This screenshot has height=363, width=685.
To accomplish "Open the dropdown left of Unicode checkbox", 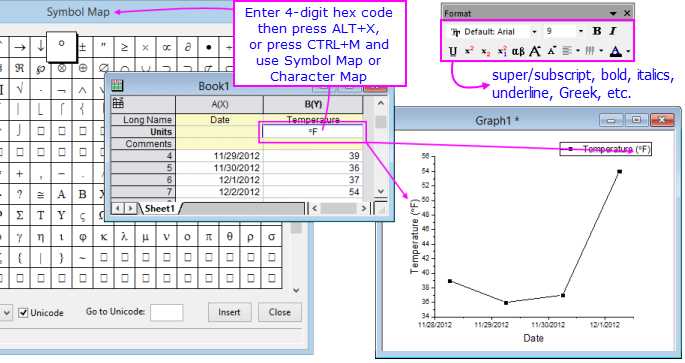I will pos(6,313).
